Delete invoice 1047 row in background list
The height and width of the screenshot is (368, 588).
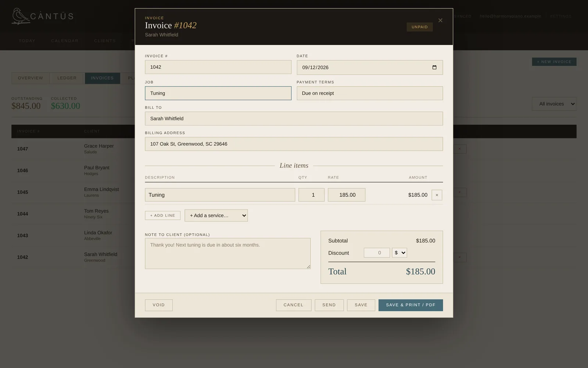[x=459, y=149]
